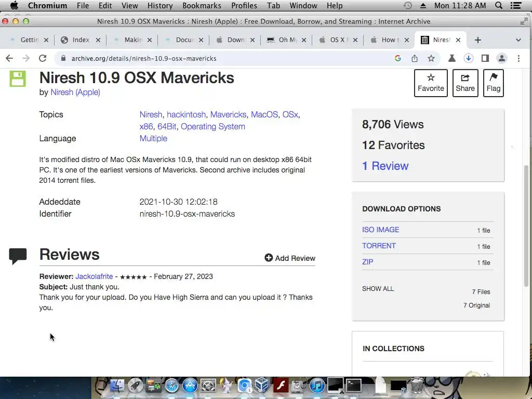532x399 pixels.
Task: Open Notification Center list icon
Action: click(x=516, y=5)
